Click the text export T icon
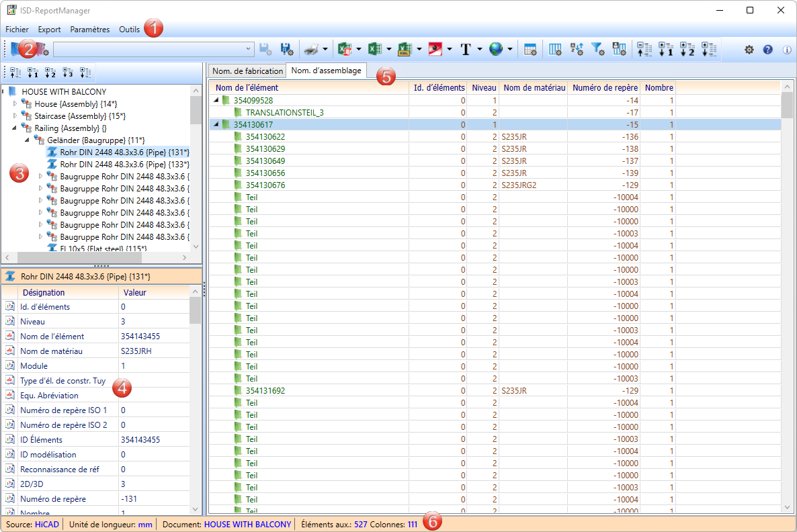Image resolution: width=797 pixels, height=532 pixels. pyautogui.click(x=465, y=49)
